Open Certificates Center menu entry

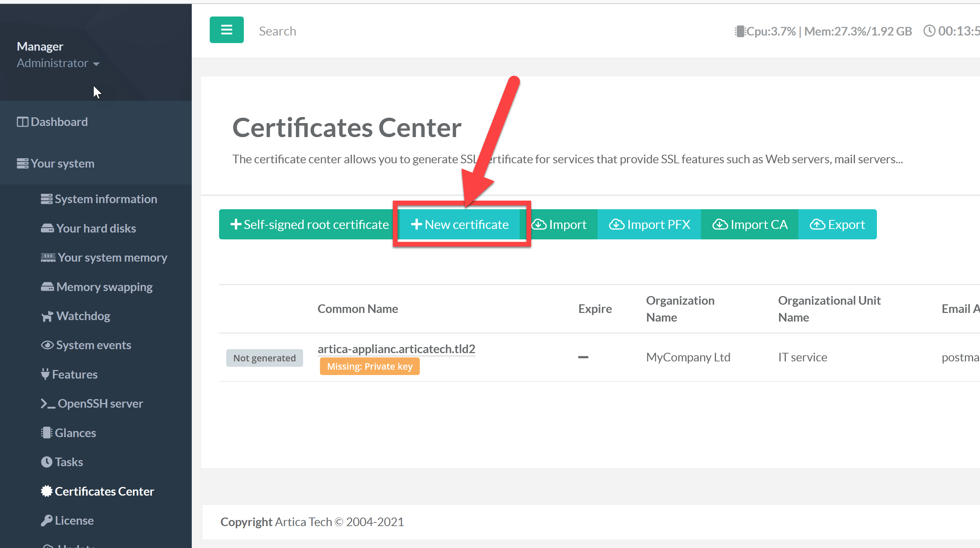tap(104, 491)
